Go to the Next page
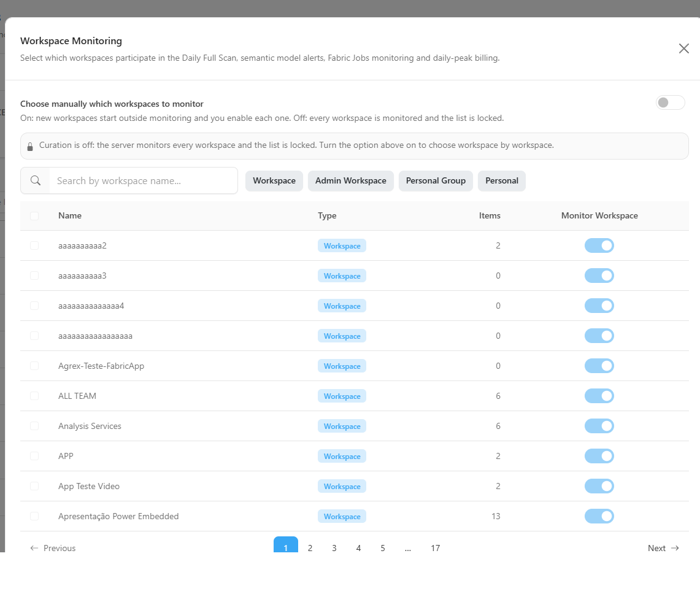This screenshot has height=610, width=700. 663,548
